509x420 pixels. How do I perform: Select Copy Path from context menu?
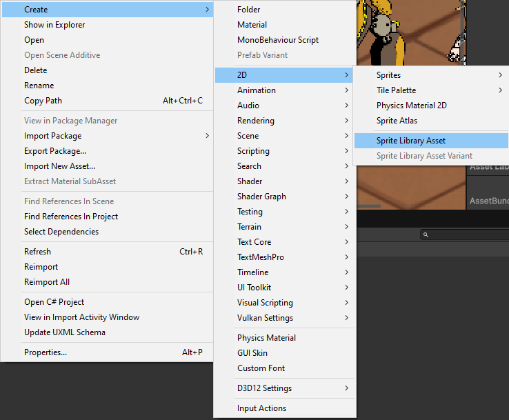[43, 101]
